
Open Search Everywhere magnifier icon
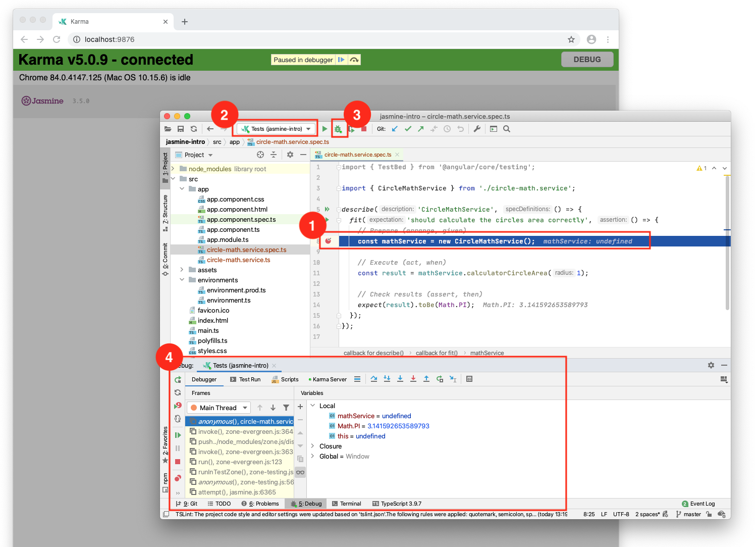(507, 129)
